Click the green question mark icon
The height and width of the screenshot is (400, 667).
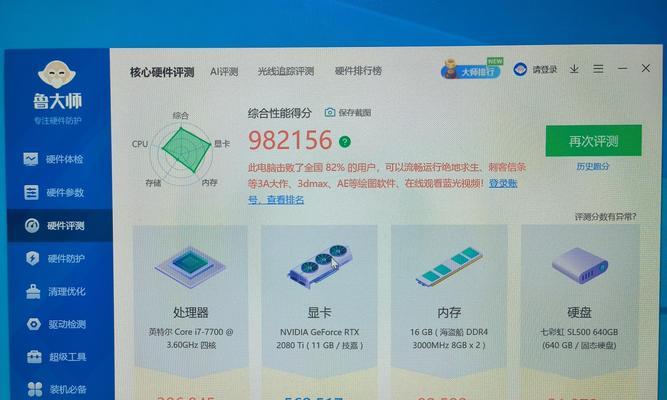[345, 141]
